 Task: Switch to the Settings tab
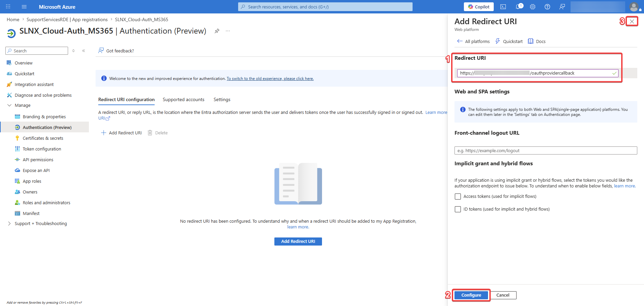[222, 99]
